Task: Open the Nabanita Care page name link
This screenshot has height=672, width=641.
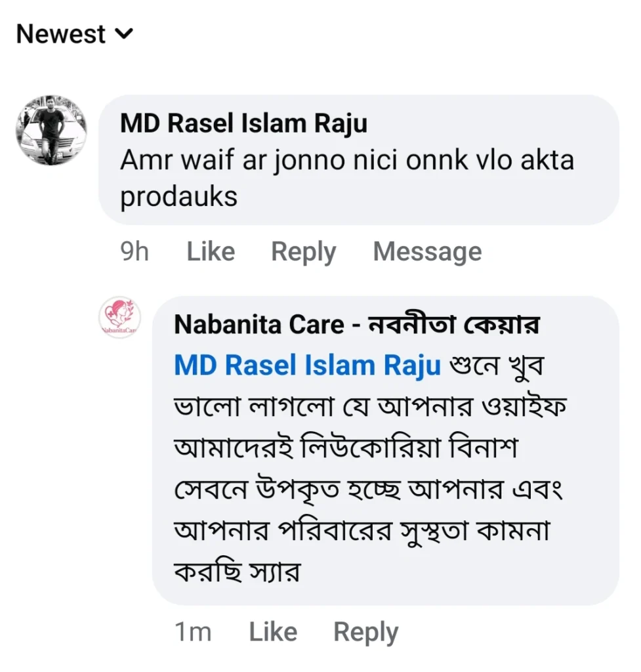Action: click(x=259, y=324)
